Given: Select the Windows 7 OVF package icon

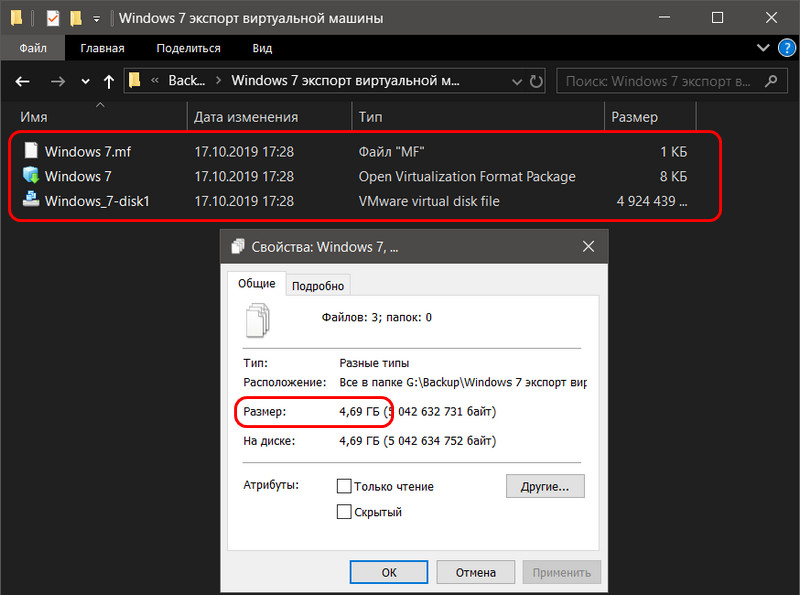Looking at the screenshot, I should click(x=31, y=175).
